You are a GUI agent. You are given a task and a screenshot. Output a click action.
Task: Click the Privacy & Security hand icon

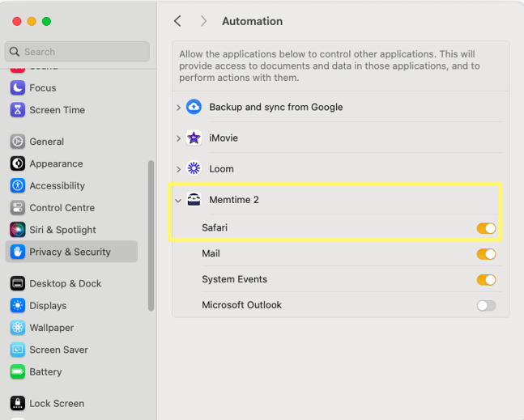(x=17, y=252)
